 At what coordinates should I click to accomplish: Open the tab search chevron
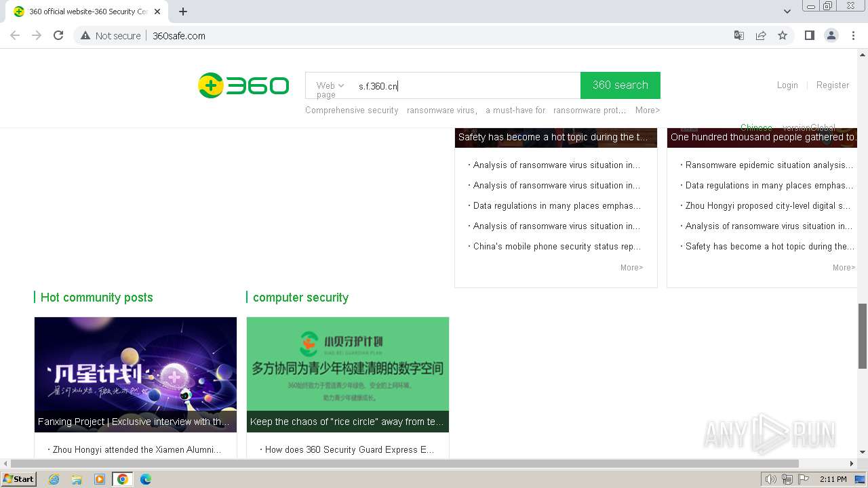pos(787,12)
